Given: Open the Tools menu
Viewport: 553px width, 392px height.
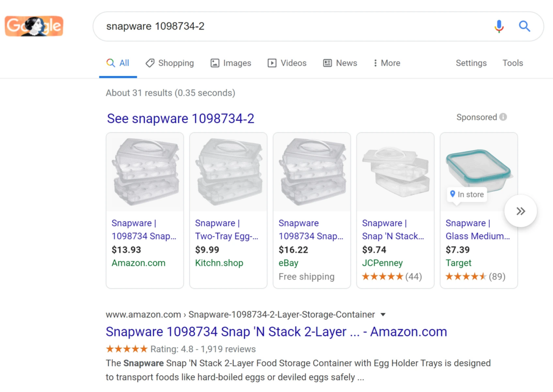Looking at the screenshot, I should [512, 63].
